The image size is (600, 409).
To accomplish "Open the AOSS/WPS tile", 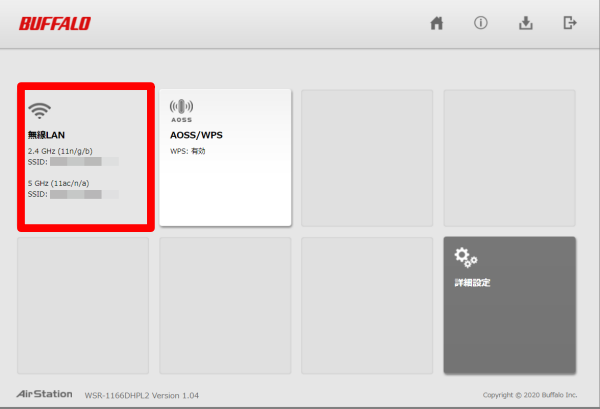I will point(225,157).
